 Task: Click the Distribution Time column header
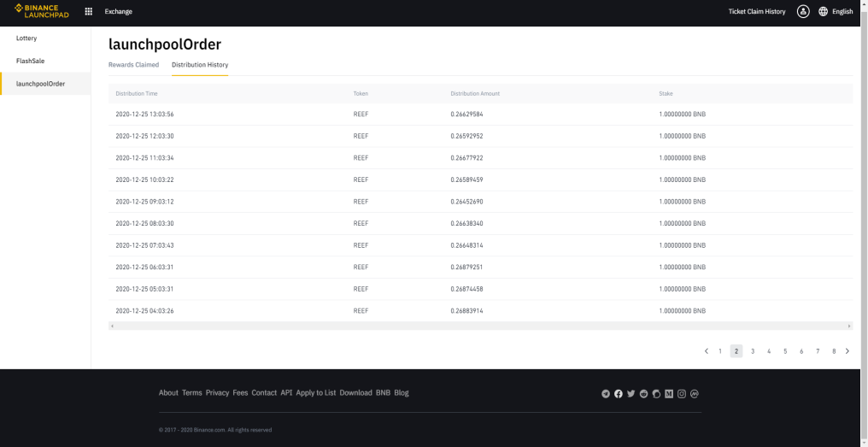(x=137, y=94)
